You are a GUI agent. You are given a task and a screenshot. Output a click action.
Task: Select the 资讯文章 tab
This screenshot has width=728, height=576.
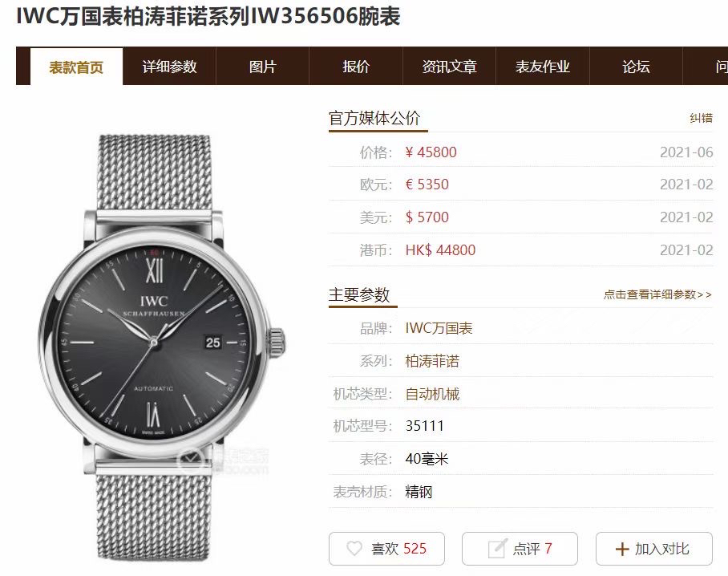point(450,66)
